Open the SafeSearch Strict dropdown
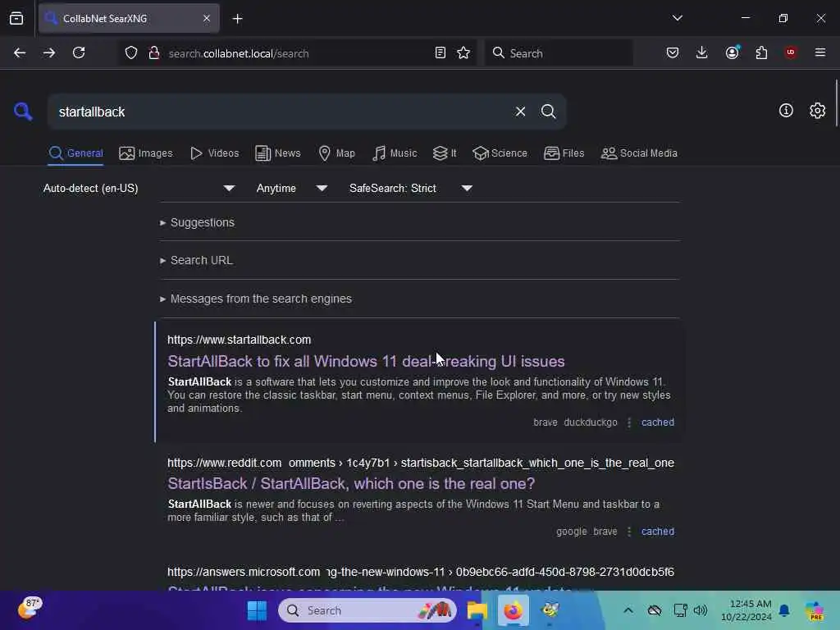This screenshot has width=840, height=630. coord(411,189)
